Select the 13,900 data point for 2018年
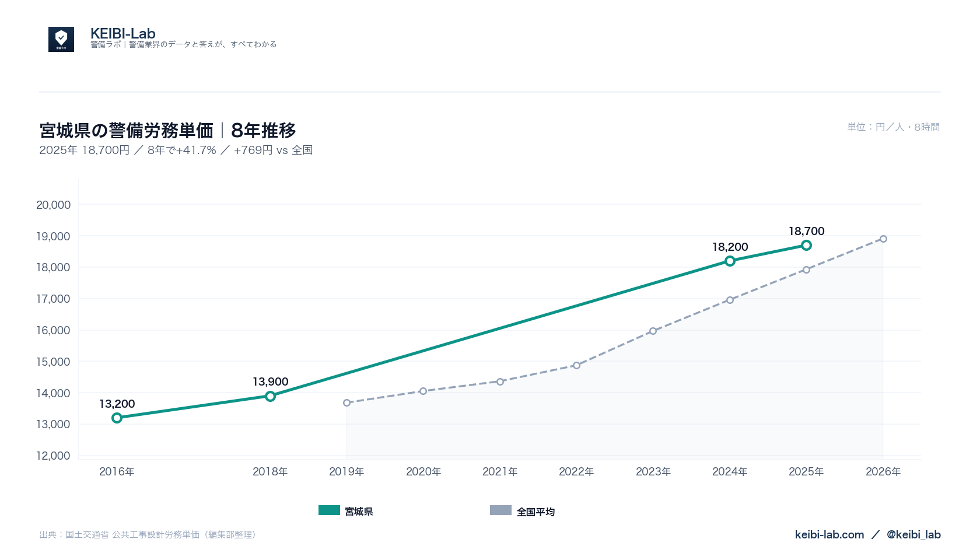This screenshot has height=560, width=980. 270,396
